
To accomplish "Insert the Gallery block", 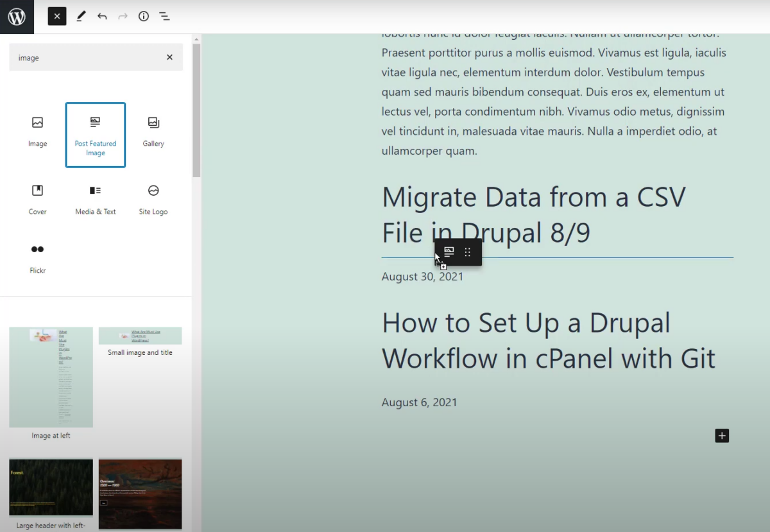I will (153, 134).
